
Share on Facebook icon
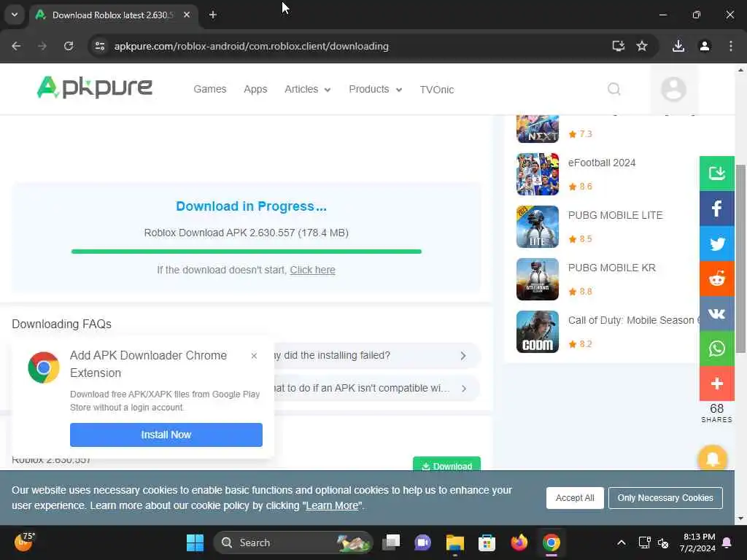point(716,209)
